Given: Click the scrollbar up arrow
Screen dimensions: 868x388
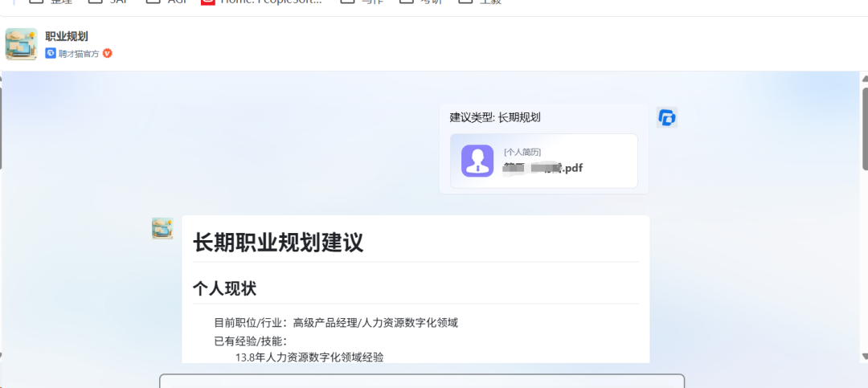Looking at the screenshot, I should tap(866, 80).
